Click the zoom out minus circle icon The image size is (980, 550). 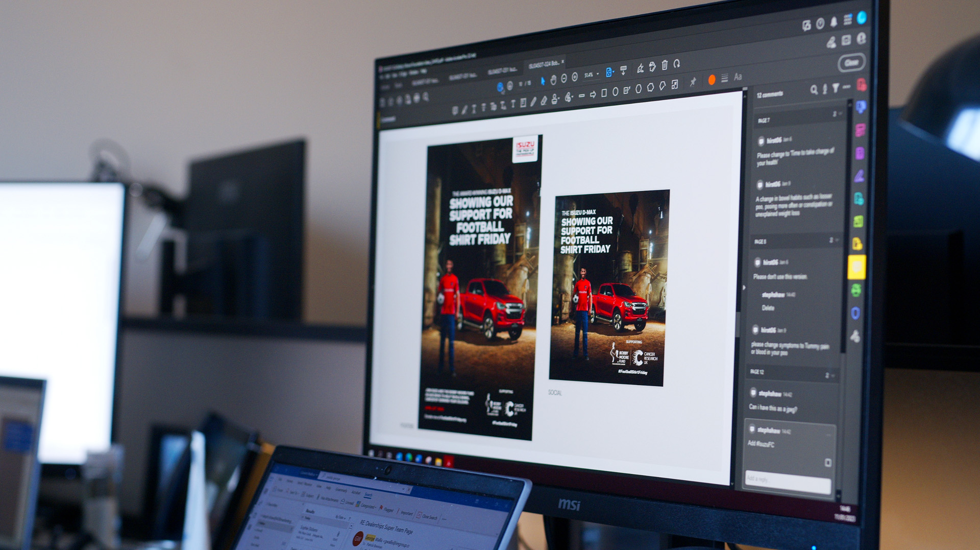[x=564, y=78]
